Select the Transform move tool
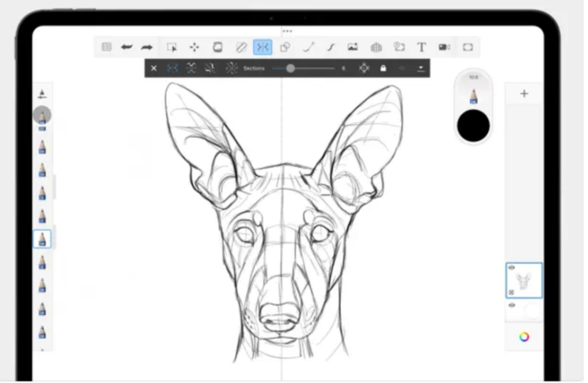The image size is (588, 383). coord(195,48)
